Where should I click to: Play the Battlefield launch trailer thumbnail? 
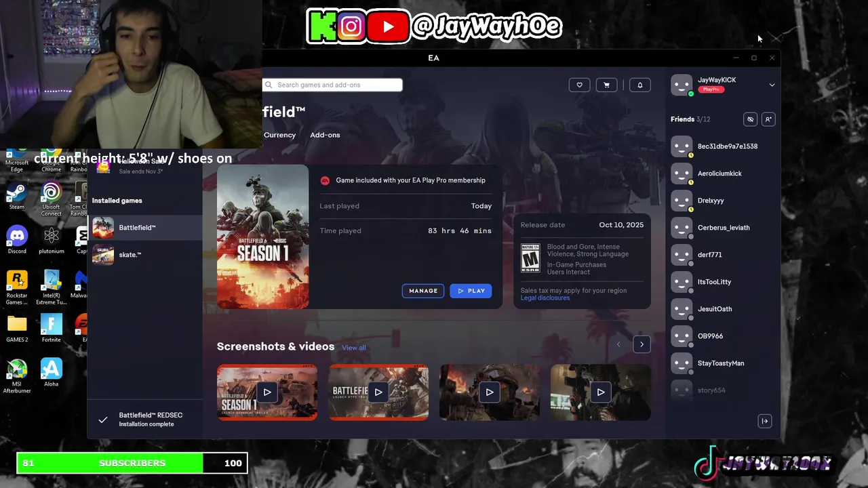tap(378, 392)
